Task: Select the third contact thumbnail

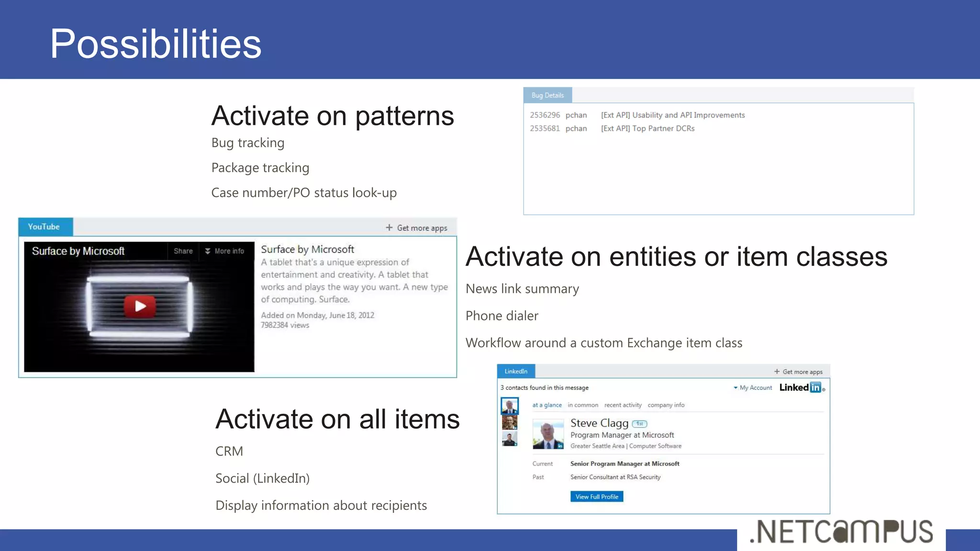Action: coord(510,439)
